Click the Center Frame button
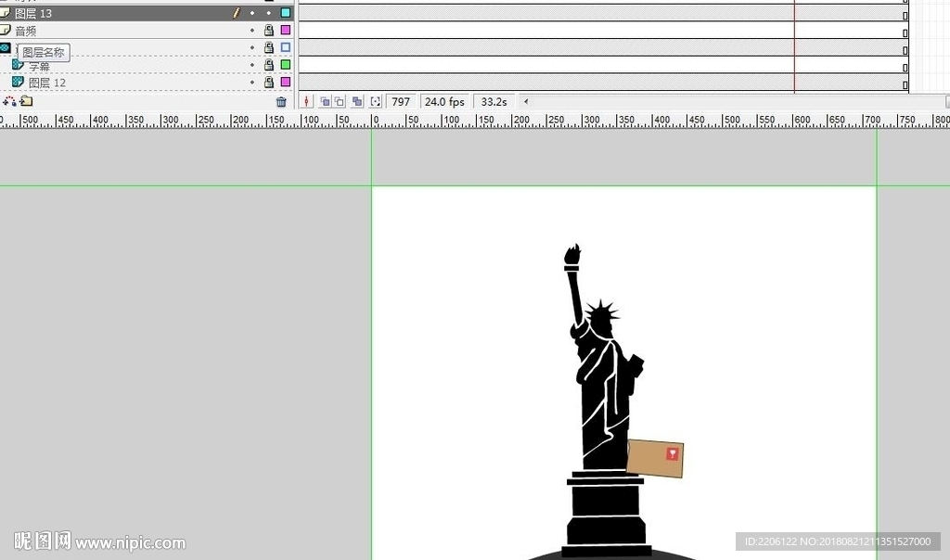The width and height of the screenshot is (950, 560). (306, 102)
